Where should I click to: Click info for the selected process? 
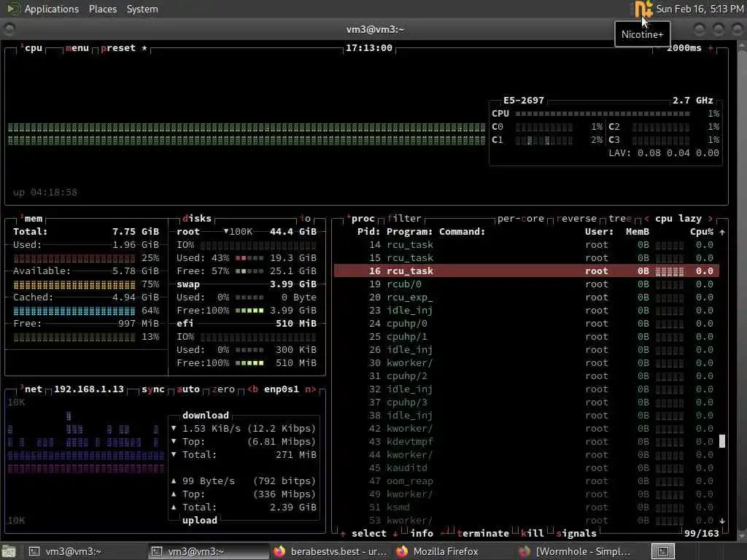pyautogui.click(x=422, y=533)
